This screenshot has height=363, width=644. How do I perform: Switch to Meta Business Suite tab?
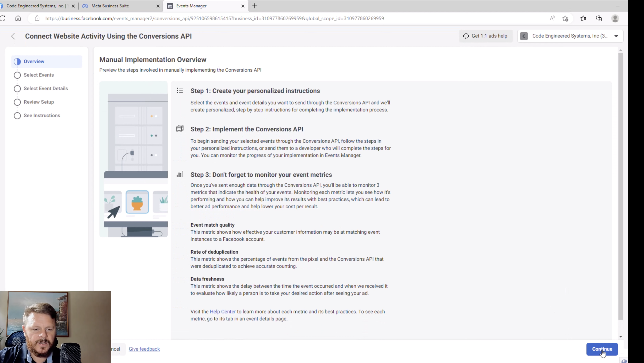tap(110, 6)
